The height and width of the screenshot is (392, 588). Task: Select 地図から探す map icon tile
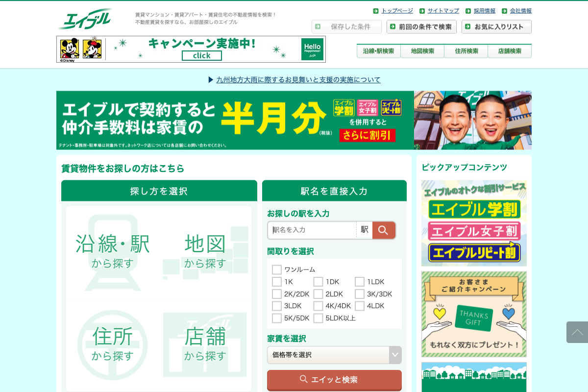205,251
